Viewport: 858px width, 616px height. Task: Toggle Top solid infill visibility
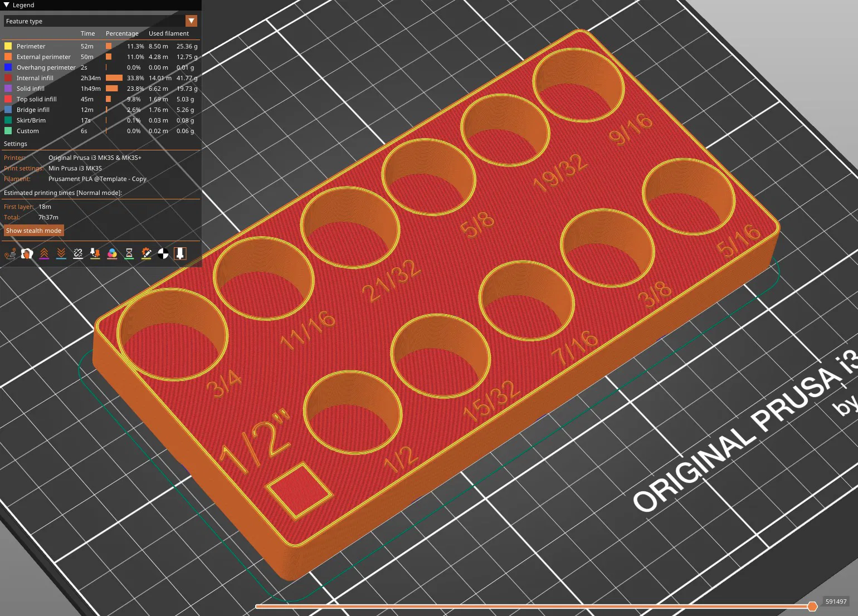tap(101, 99)
